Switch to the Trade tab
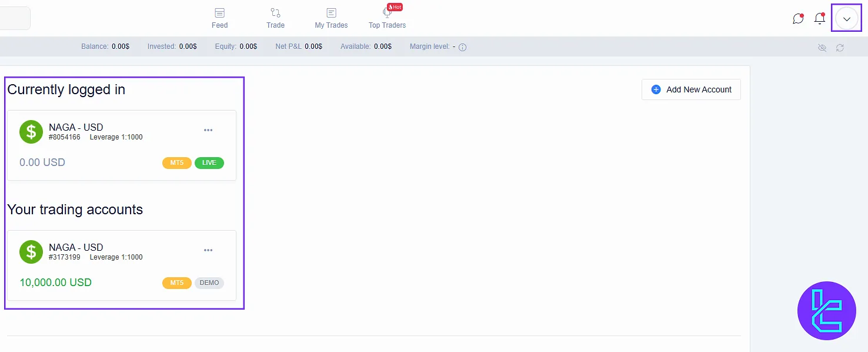This screenshot has height=352, width=868. tap(275, 18)
